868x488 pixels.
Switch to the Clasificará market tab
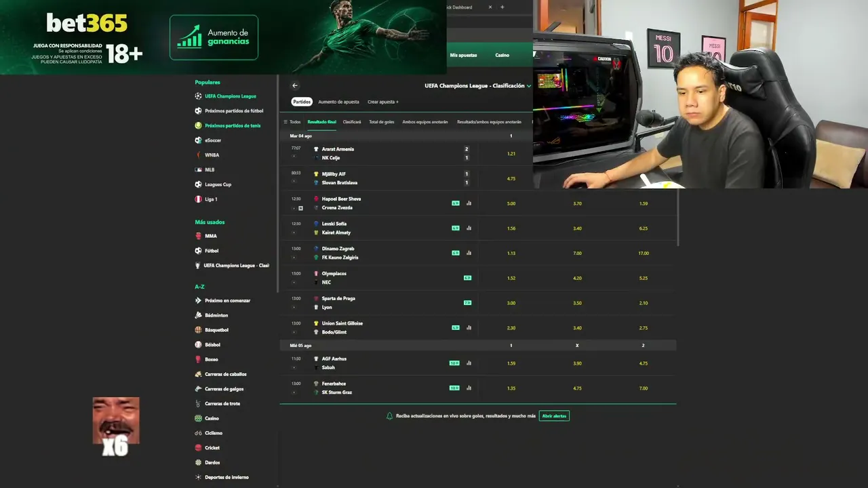(x=352, y=122)
